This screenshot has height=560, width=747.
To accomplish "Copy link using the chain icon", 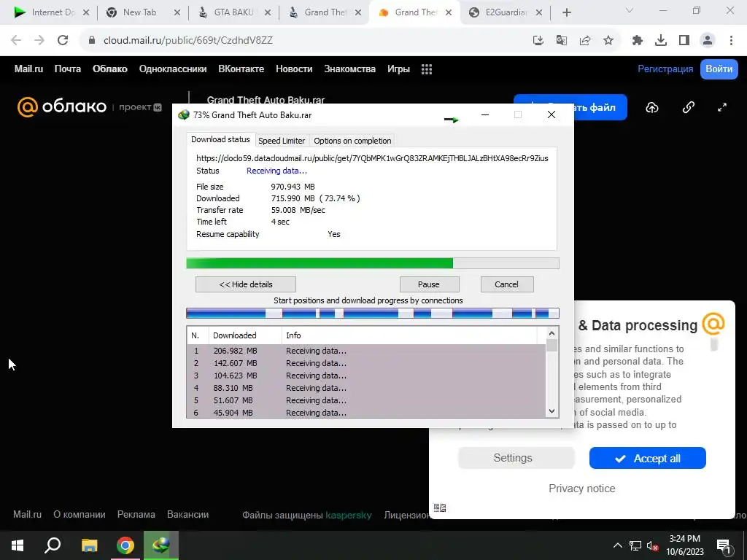I will (689, 108).
